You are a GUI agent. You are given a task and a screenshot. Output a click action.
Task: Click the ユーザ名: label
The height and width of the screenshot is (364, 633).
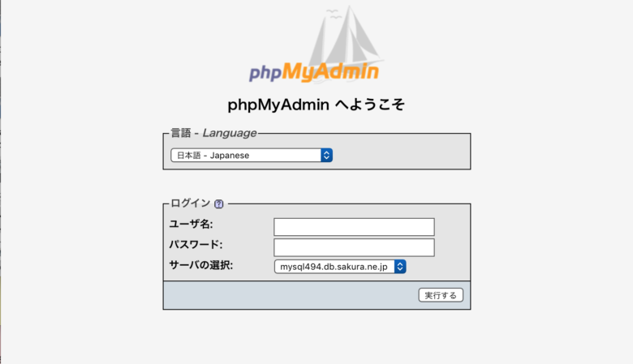click(191, 224)
